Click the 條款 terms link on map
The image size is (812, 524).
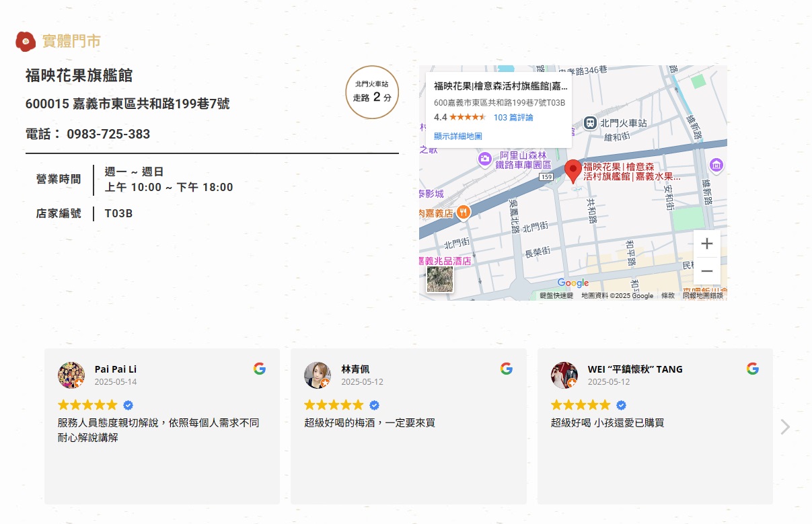pyautogui.click(x=667, y=296)
